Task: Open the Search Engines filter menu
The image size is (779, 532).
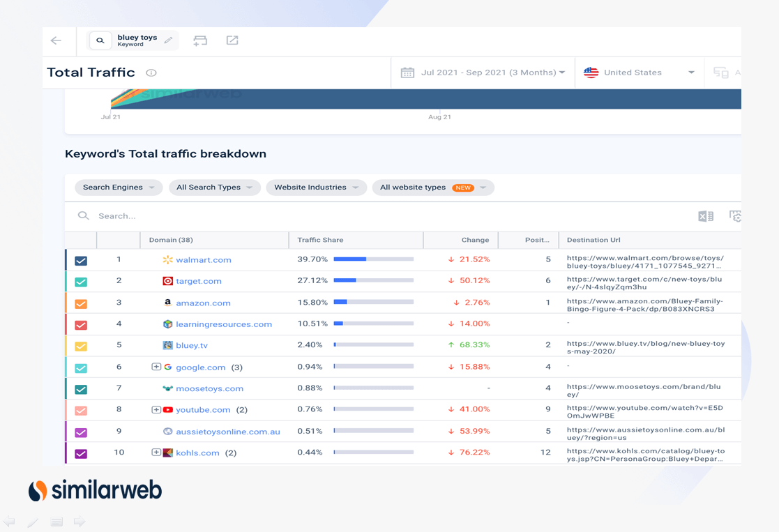Action: coord(119,188)
